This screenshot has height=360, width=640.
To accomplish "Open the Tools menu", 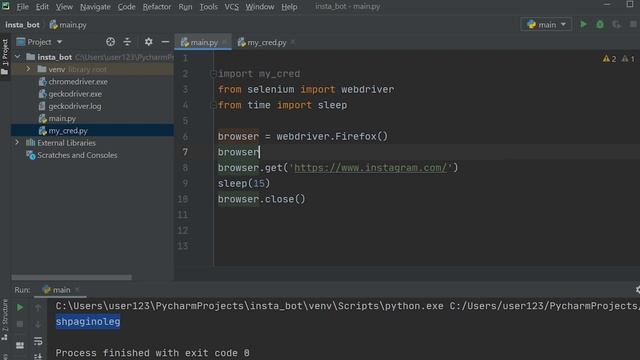I will pos(209,7).
